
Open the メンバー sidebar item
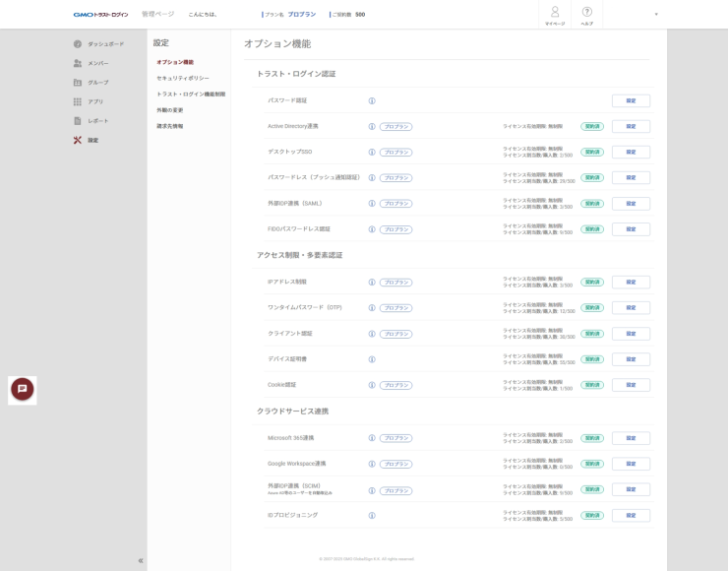click(x=91, y=63)
